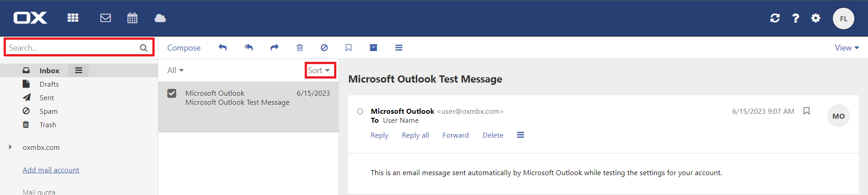Mark as spam using toolbar icon

click(x=324, y=47)
